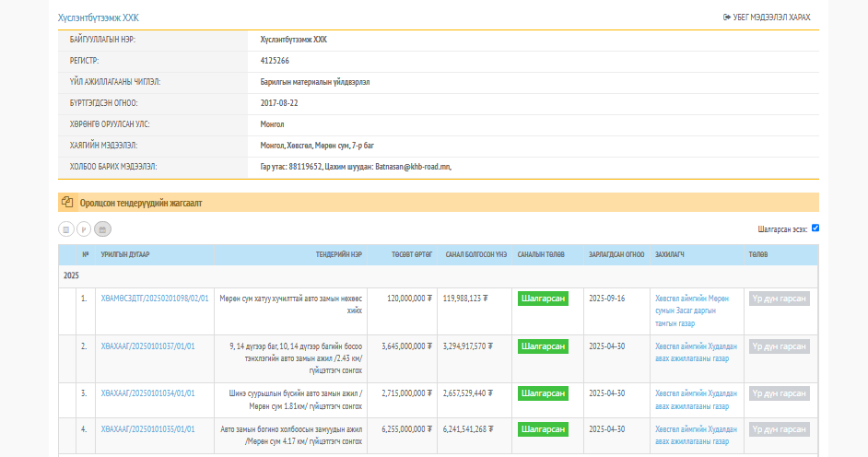
Task: Open tender ХӨАХААГ/20250101037/01/01
Action: coord(147,346)
